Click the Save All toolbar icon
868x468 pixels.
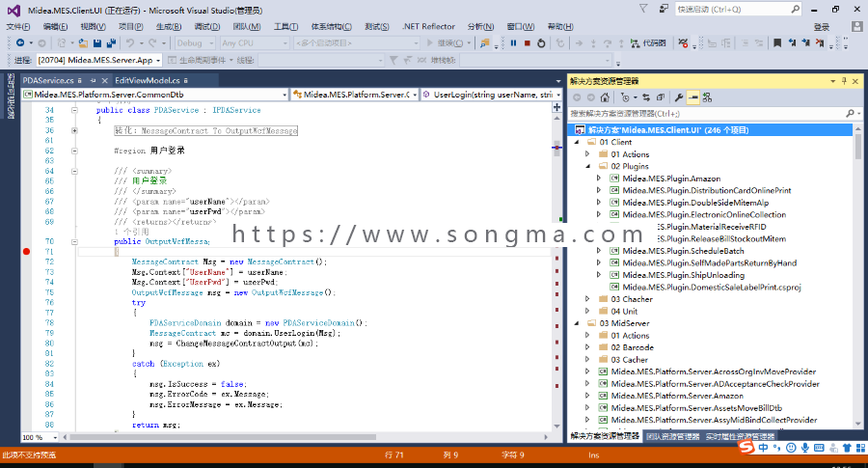(x=111, y=43)
